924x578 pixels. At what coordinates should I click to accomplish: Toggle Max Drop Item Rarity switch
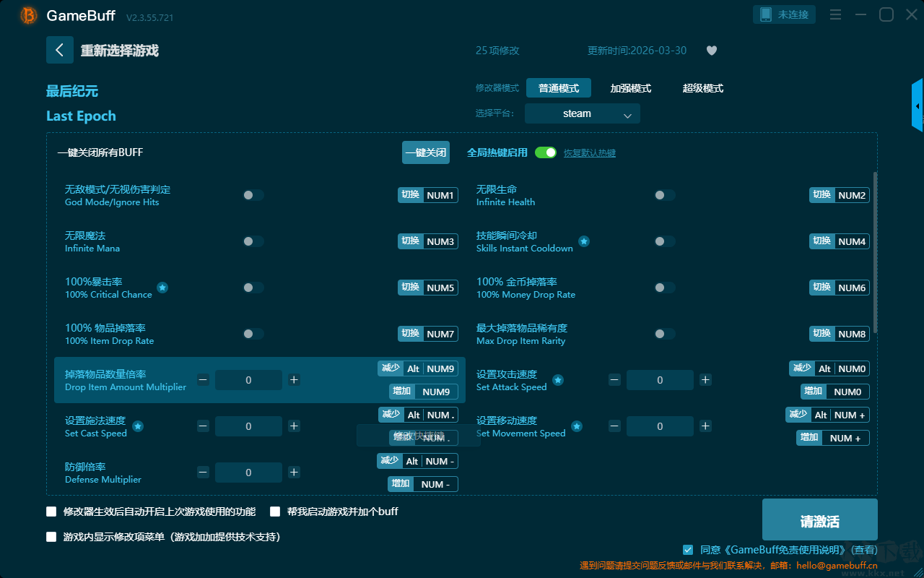(665, 334)
